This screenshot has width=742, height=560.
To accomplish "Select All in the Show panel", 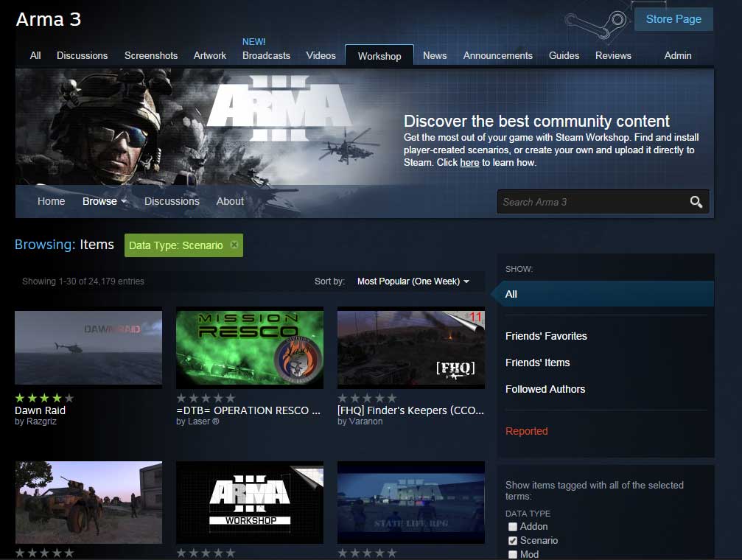I will 603,294.
